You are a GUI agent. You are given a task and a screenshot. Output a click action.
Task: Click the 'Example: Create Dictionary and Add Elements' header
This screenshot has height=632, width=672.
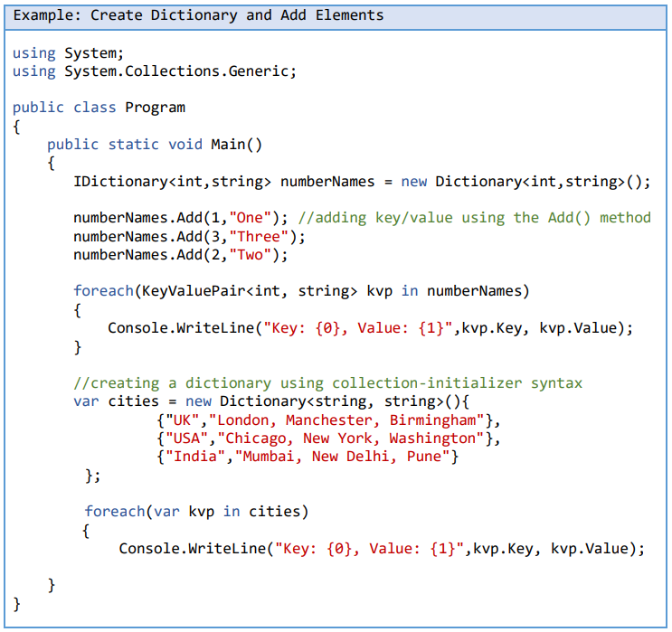pos(199,15)
